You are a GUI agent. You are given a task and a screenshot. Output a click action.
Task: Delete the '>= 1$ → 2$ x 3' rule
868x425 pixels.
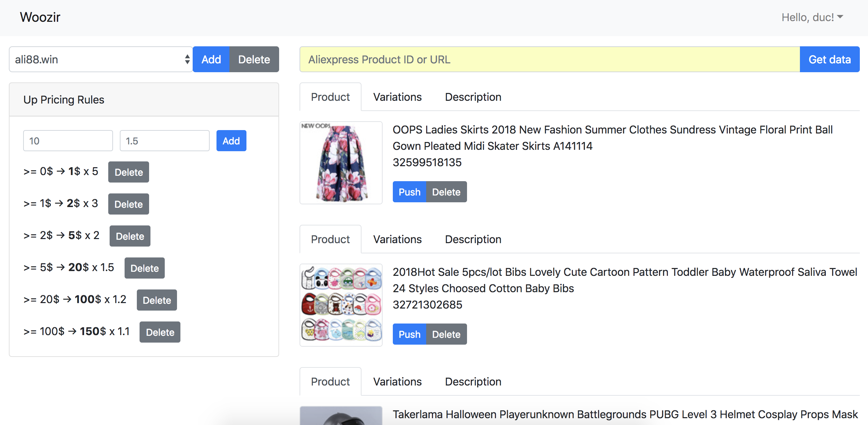pyautogui.click(x=129, y=204)
